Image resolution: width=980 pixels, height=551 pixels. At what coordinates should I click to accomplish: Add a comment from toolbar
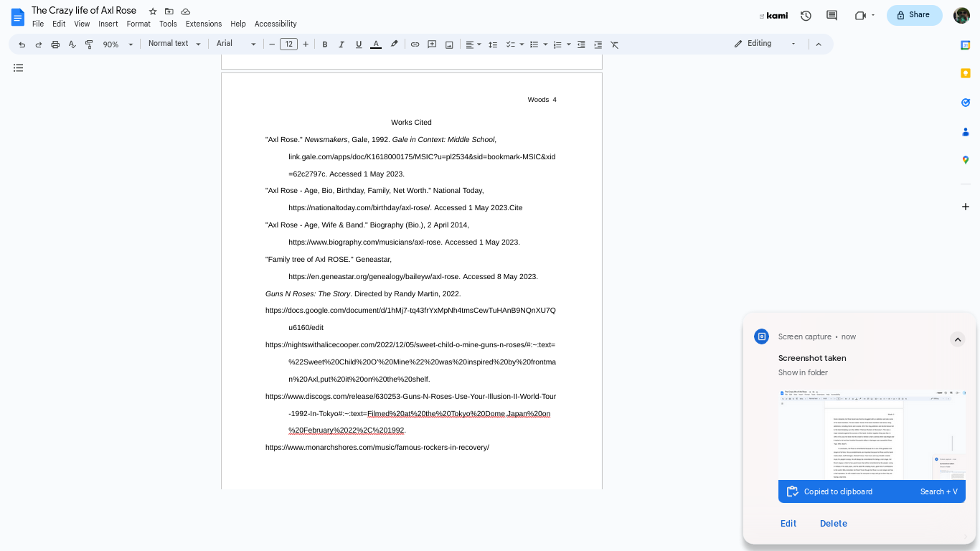click(432, 44)
